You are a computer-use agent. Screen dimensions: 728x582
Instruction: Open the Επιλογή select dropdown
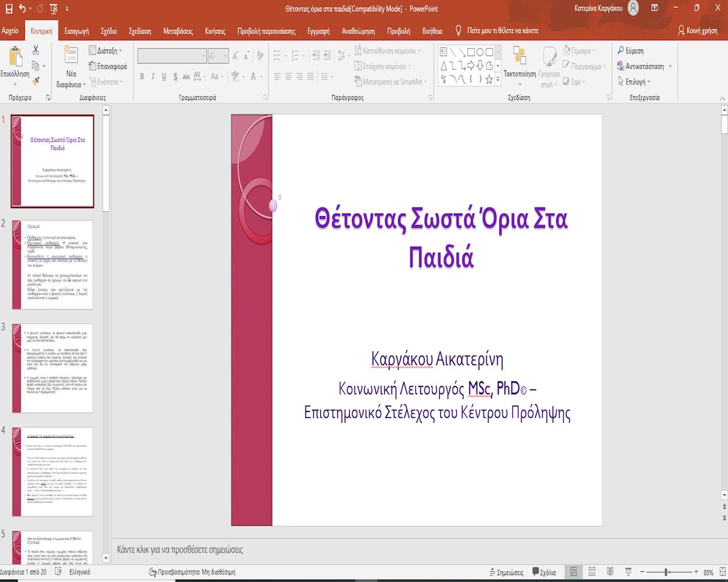point(634,82)
